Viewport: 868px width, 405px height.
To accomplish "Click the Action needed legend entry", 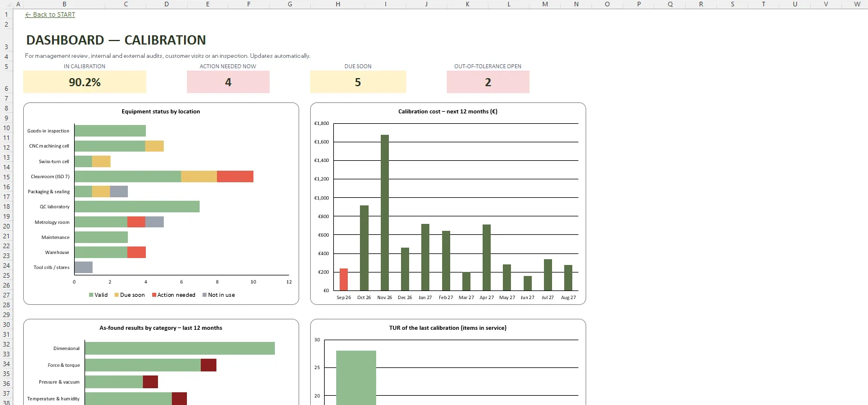I will click(x=174, y=295).
